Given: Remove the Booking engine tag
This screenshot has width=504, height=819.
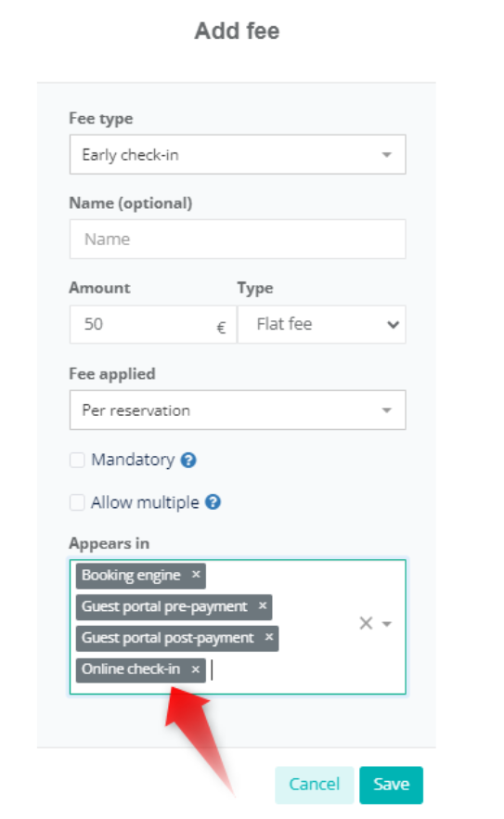Looking at the screenshot, I should tap(196, 575).
